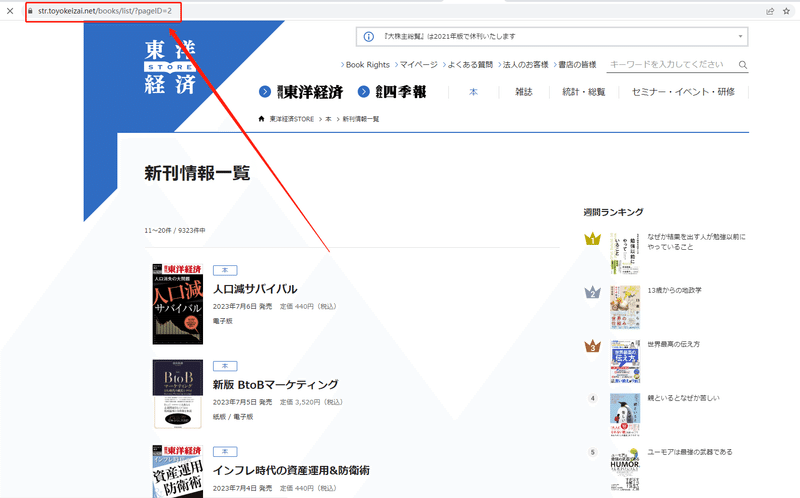Viewport: 800px width, 498px height.
Task: Click the 本 breadcrumb link
Action: coord(328,119)
